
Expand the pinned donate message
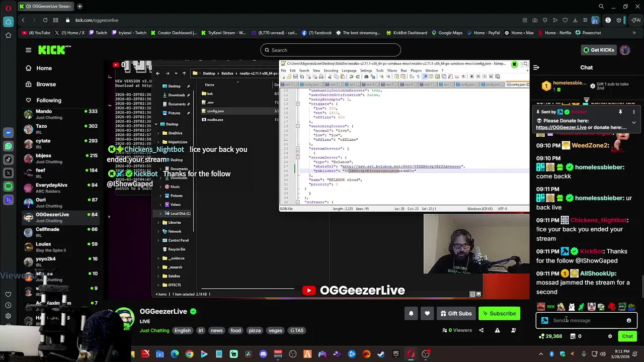coord(633,123)
